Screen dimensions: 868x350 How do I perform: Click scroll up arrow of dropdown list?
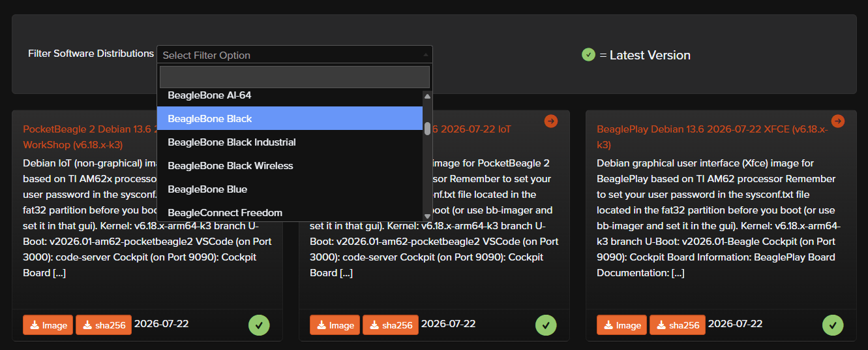pyautogui.click(x=428, y=96)
